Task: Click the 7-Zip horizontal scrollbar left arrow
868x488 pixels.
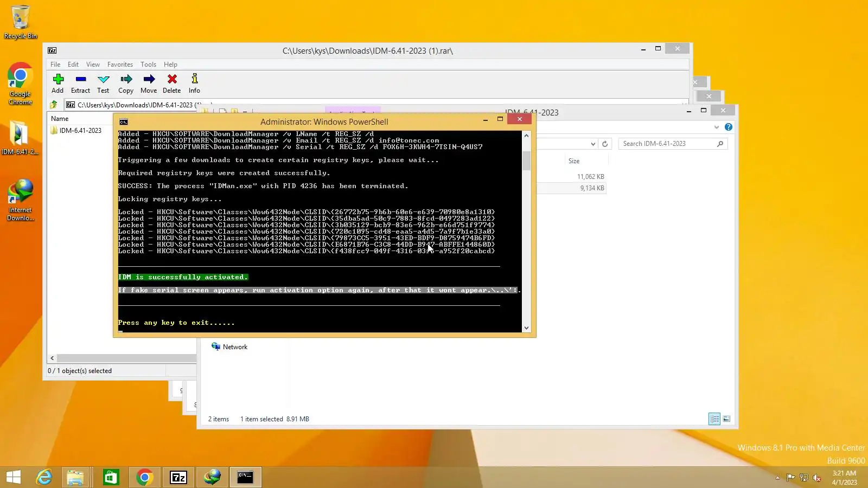Action: pyautogui.click(x=52, y=358)
